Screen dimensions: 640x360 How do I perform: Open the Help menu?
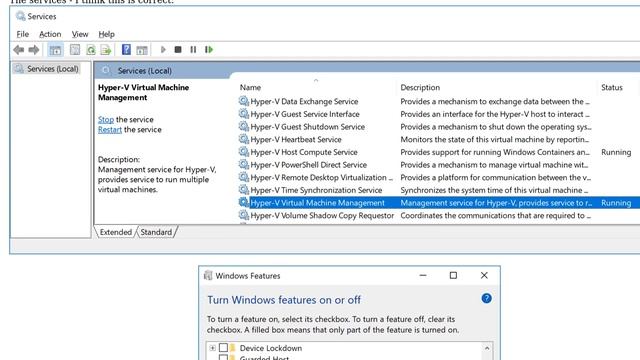click(x=107, y=34)
